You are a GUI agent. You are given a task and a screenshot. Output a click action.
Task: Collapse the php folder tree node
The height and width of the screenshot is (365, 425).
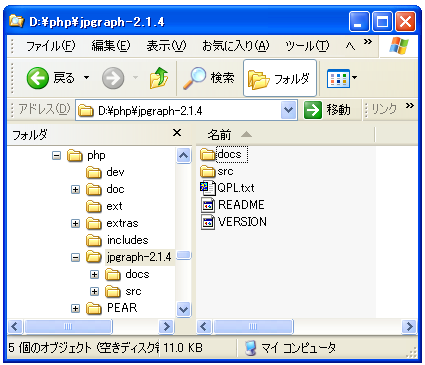pyautogui.click(x=57, y=156)
